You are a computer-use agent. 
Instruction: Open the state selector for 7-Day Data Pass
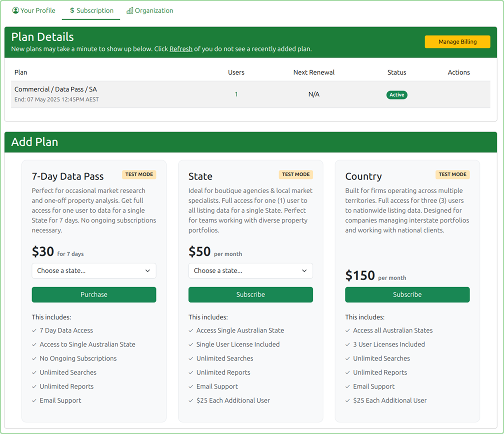click(x=94, y=271)
